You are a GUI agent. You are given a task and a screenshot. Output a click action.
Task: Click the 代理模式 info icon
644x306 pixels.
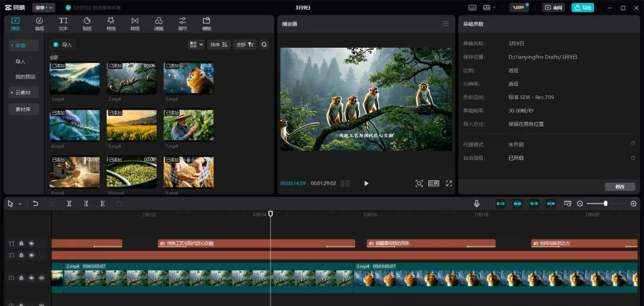point(633,143)
